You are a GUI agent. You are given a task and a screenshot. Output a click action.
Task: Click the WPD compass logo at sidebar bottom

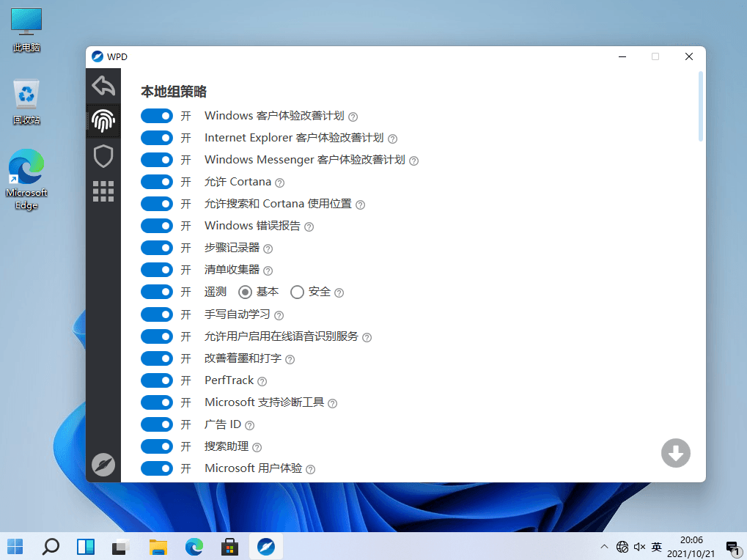[103, 465]
